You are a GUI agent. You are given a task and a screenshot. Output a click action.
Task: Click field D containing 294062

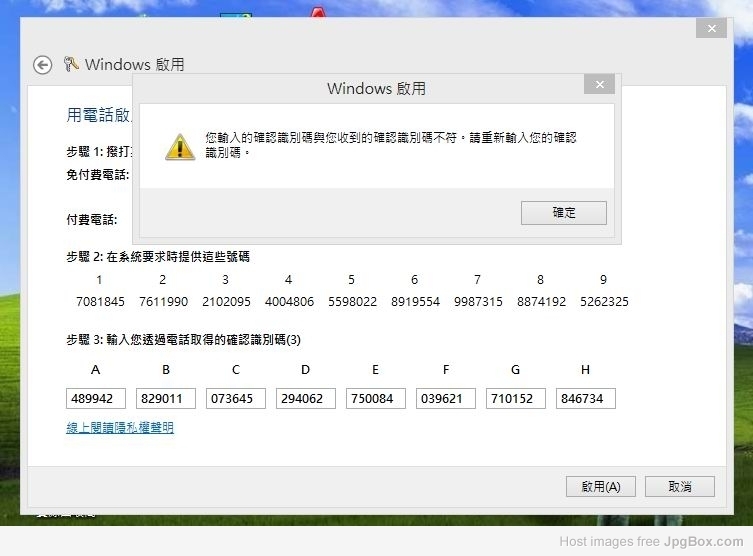click(306, 399)
